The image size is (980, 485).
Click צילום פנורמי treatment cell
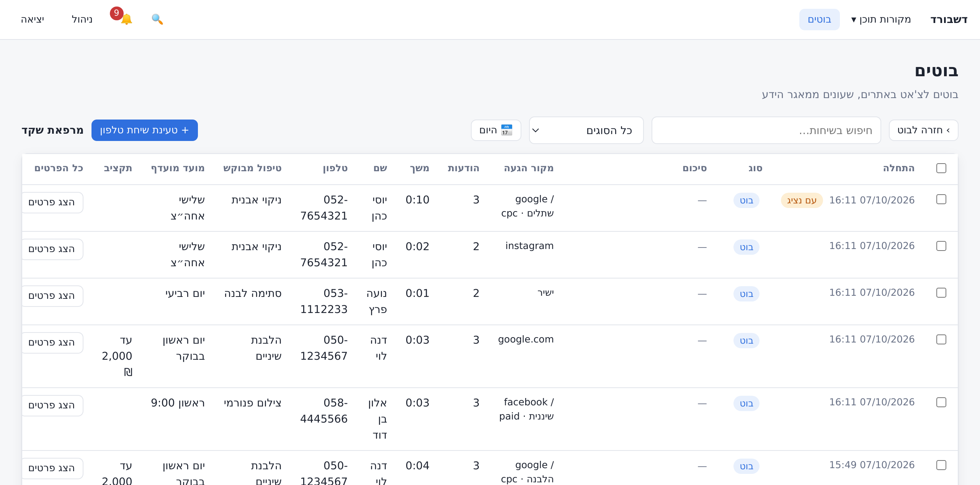click(253, 403)
